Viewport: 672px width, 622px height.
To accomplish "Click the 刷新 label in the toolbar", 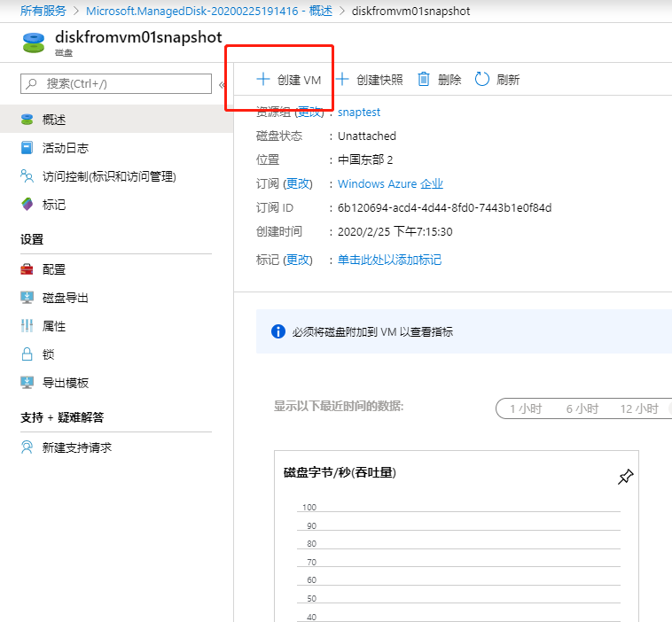I will pos(508,80).
